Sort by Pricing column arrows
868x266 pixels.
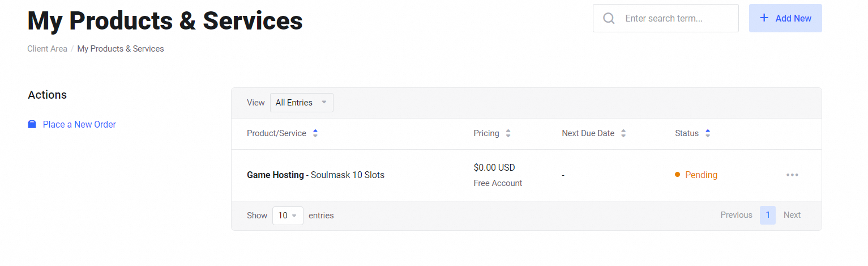coord(508,133)
